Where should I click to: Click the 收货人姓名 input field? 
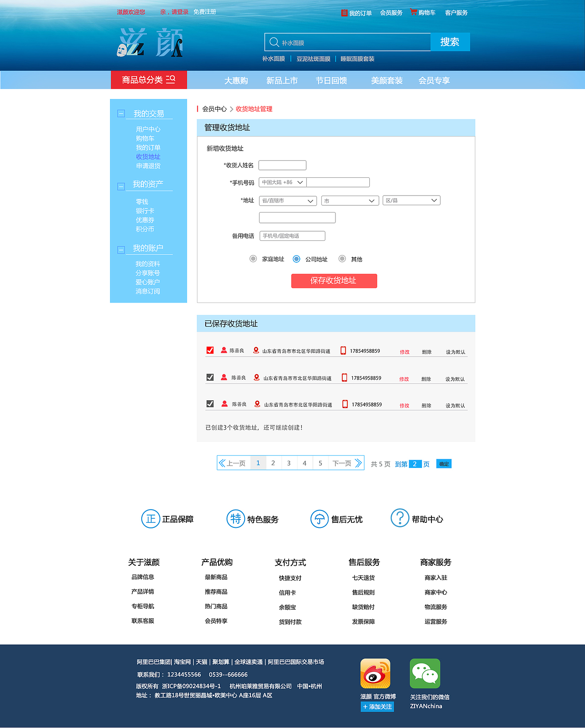(x=282, y=165)
